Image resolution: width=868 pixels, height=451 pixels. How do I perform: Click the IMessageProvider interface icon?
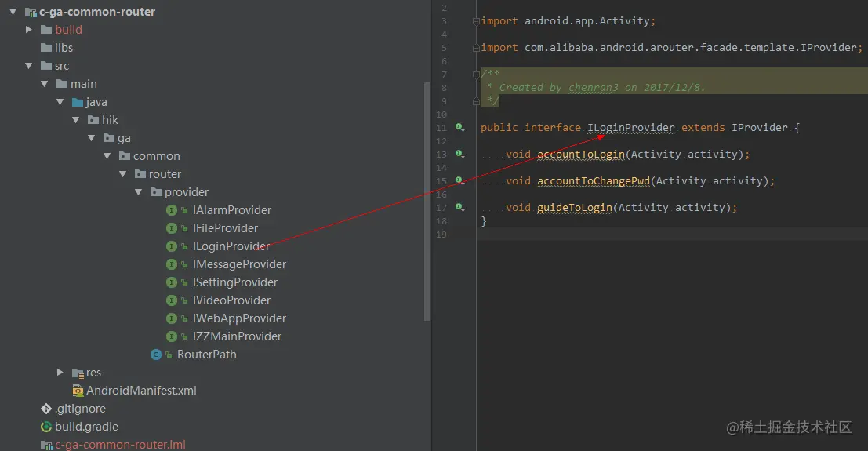tap(172, 264)
